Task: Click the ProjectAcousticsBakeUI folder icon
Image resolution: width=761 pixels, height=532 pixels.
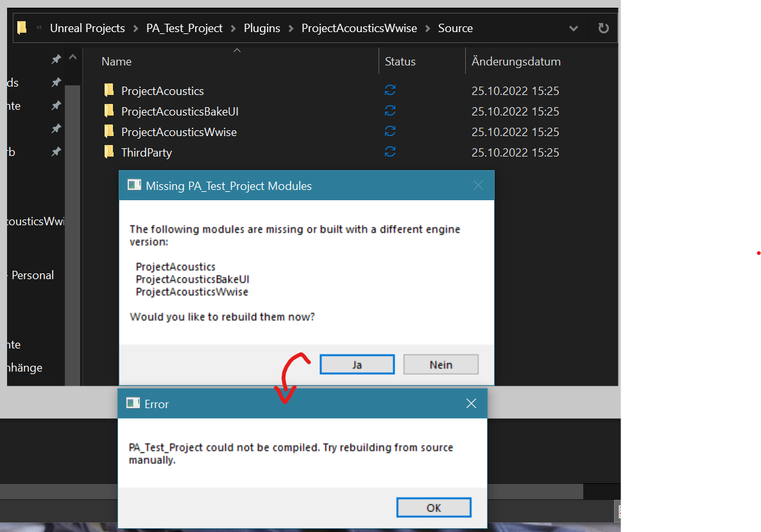Action: (x=108, y=110)
